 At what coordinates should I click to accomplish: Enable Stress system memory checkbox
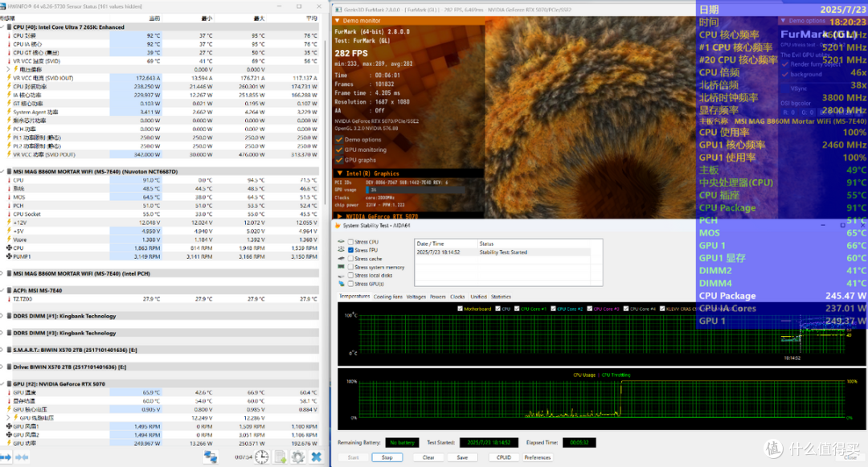[350, 267]
